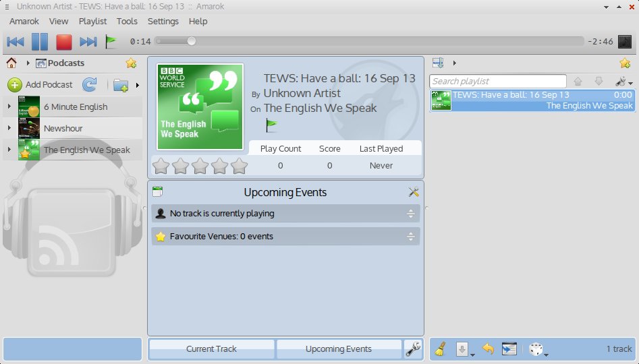The height and width of the screenshot is (364, 639).
Task: Rate track one star
Action: (x=161, y=166)
